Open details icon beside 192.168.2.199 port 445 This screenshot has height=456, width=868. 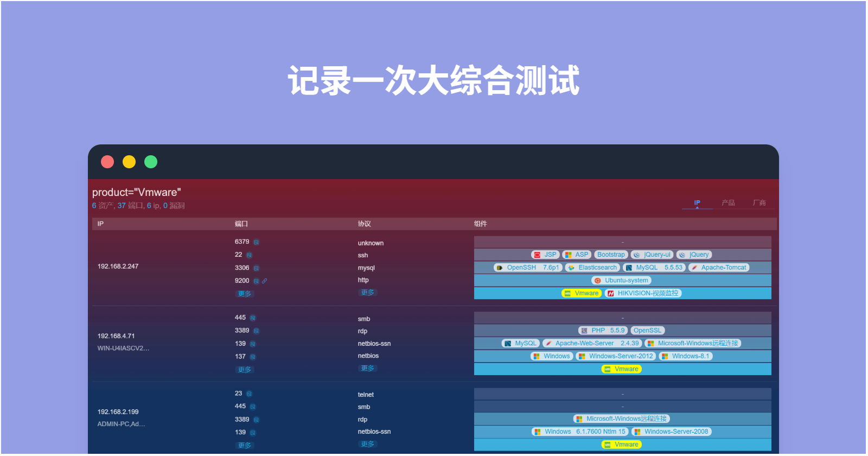pos(253,407)
